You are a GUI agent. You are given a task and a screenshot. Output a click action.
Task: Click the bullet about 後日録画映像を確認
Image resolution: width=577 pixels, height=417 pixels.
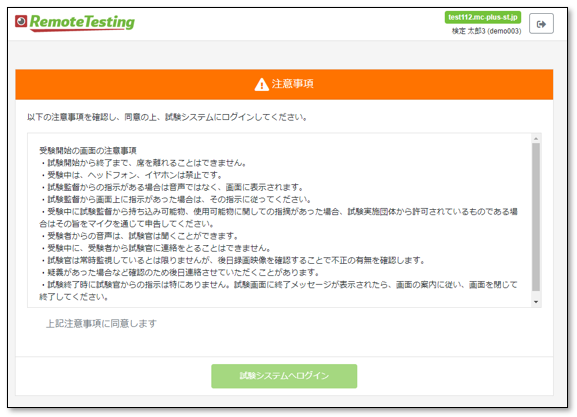click(233, 260)
